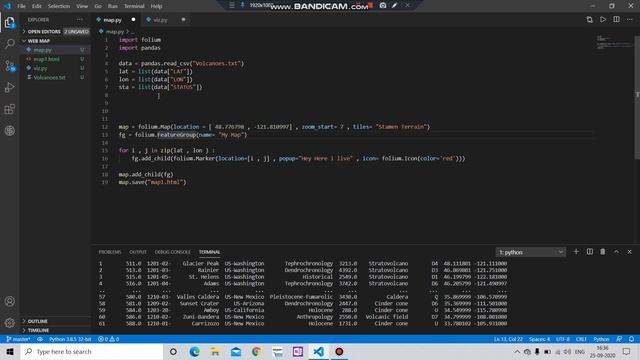The height and width of the screenshot is (360, 640).
Task: Open the terminal selector dropdown 1: python
Action: coord(531,252)
